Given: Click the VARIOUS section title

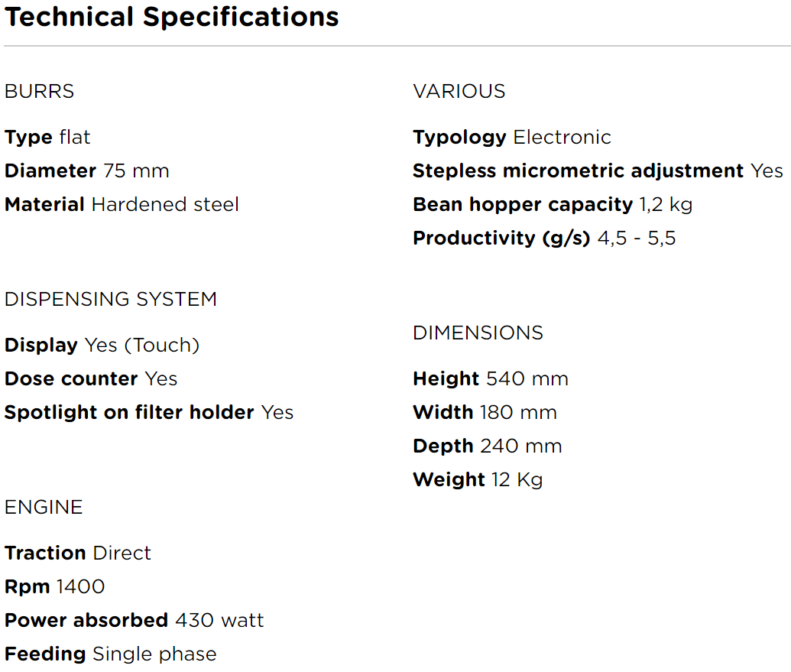Looking at the screenshot, I should click(459, 92).
